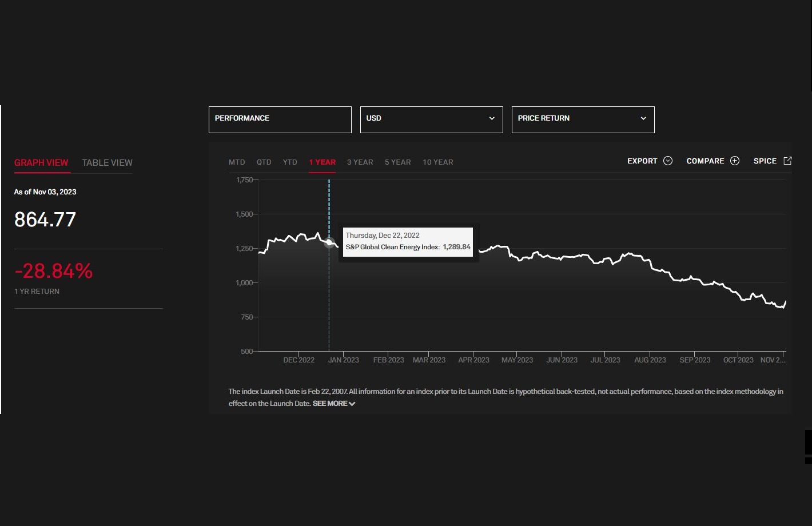
Task: Select the 5 Year time range
Action: (x=398, y=162)
